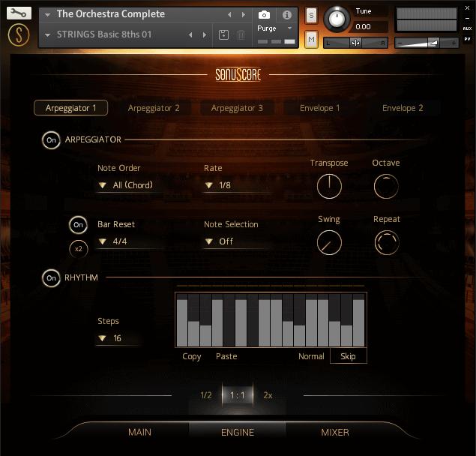This screenshot has width=476, height=456.
Task: Take snapshot with camera icon
Action: pyautogui.click(x=264, y=14)
